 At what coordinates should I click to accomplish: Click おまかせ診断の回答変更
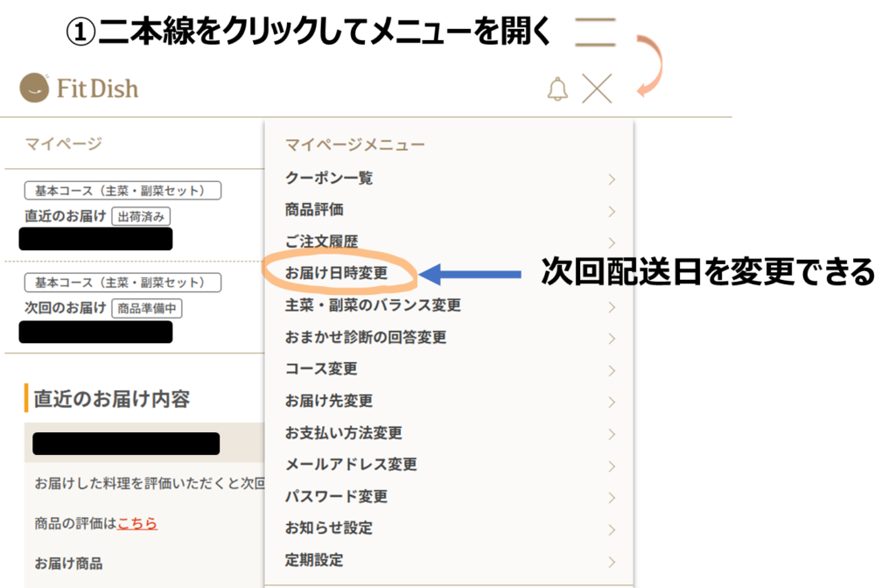pos(366,337)
